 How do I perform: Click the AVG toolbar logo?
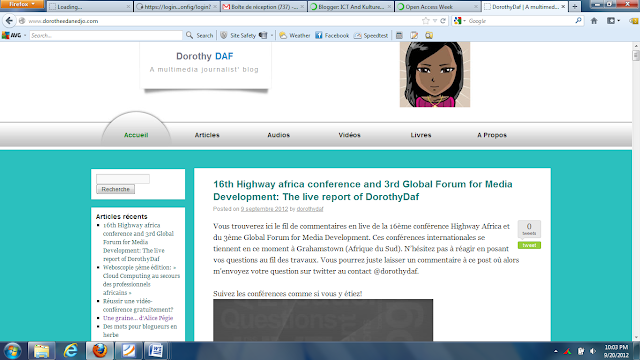[11, 36]
